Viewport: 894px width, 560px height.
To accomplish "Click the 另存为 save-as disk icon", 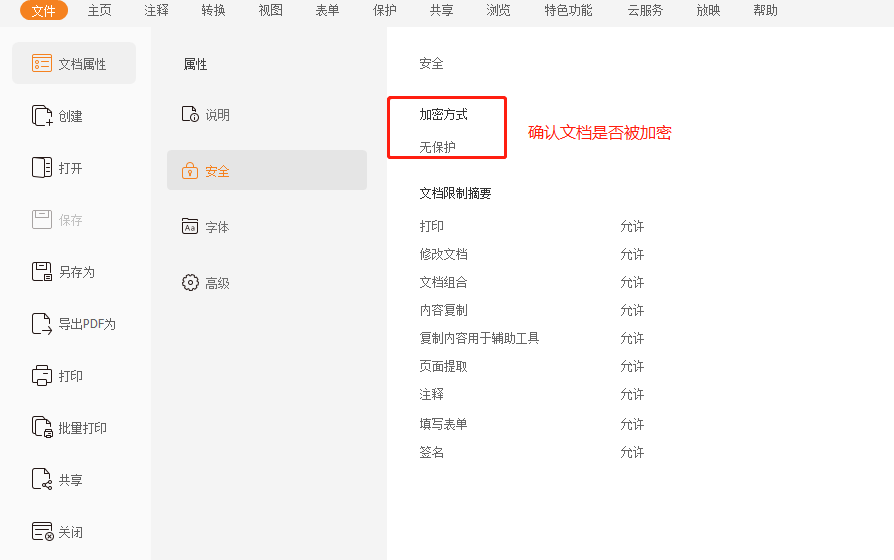I will click(41, 272).
